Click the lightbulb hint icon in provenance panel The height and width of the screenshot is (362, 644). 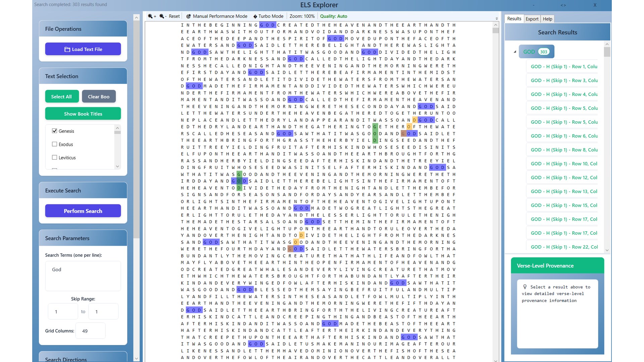pos(525,287)
